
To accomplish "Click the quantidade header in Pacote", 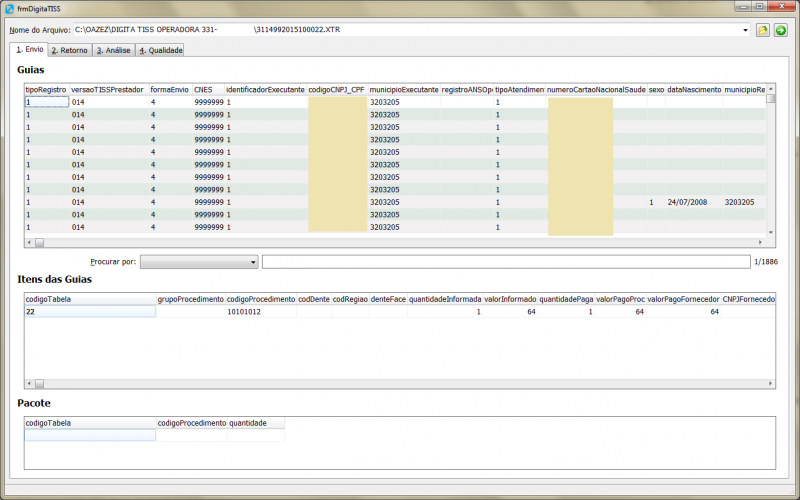I will (256, 423).
